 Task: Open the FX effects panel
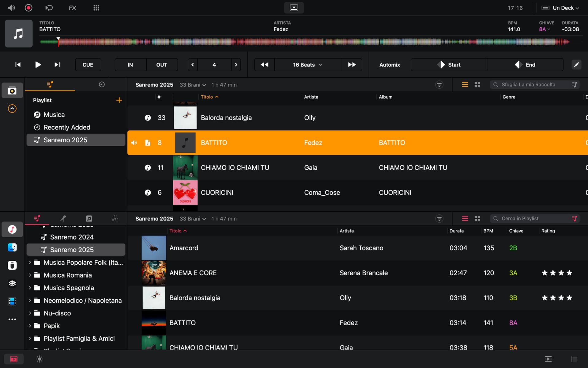[72, 8]
